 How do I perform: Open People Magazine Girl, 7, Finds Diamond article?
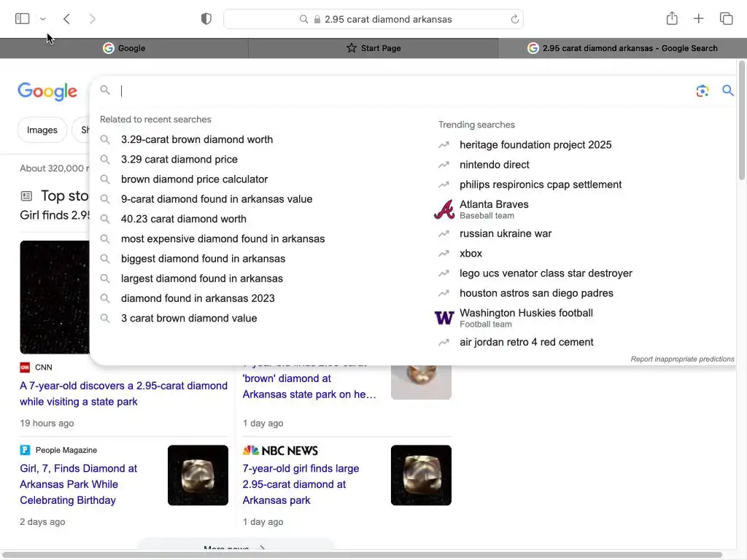pos(79,484)
